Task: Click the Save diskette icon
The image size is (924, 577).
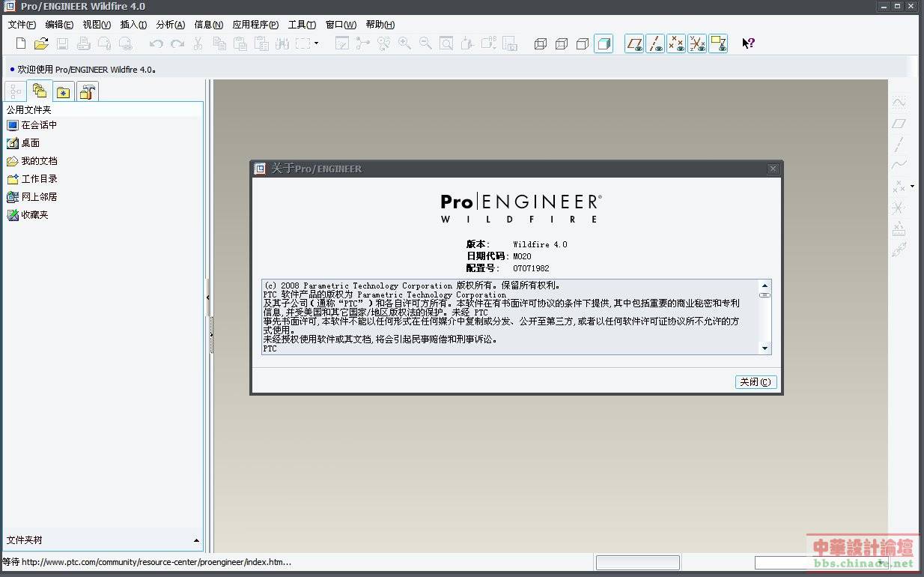Action: [x=63, y=43]
